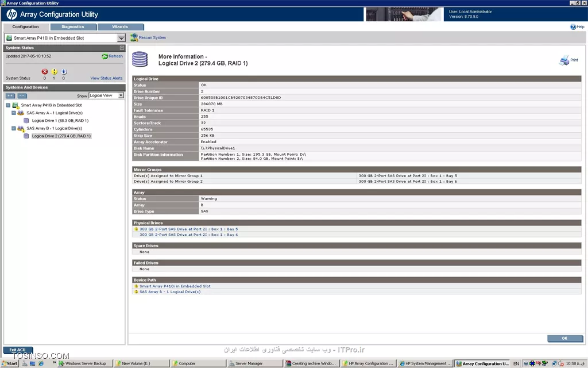The width and height of the screenshot is (588, 368).
Task: Select Logical Drive 1 (68.3 GB, RAID 1)
Action: 60,121
